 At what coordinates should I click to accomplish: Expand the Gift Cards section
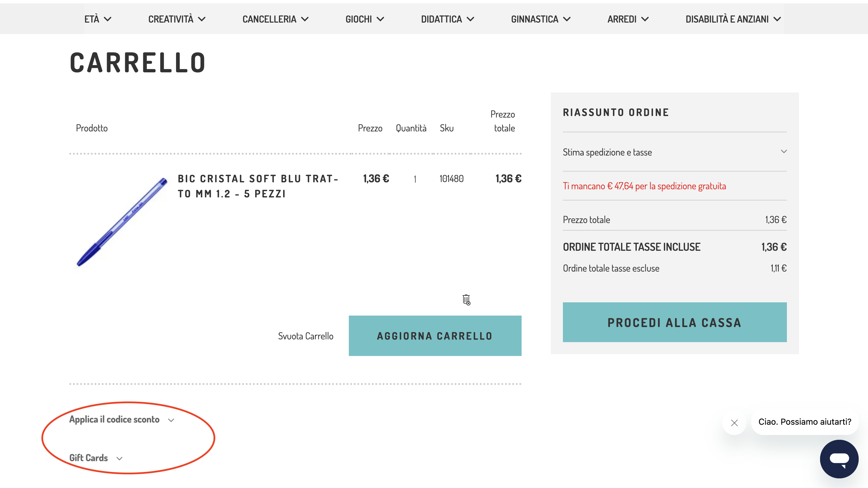tap(96, 458)
